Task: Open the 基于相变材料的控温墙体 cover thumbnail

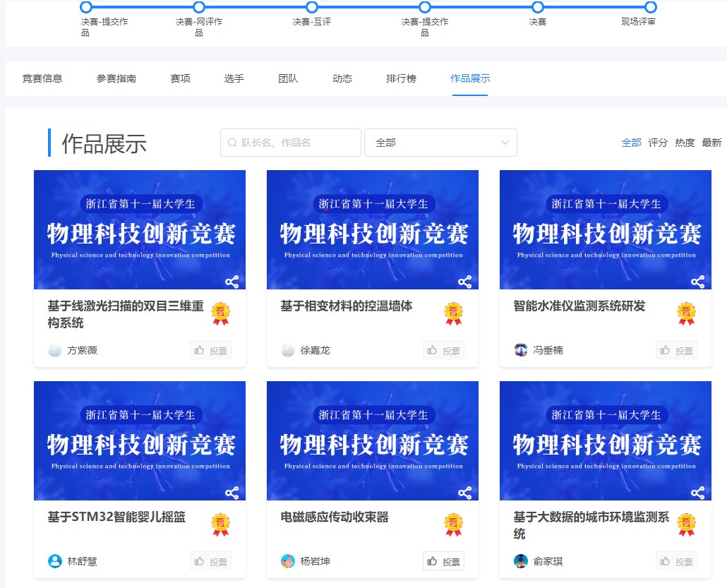Action: pos(372,229)
